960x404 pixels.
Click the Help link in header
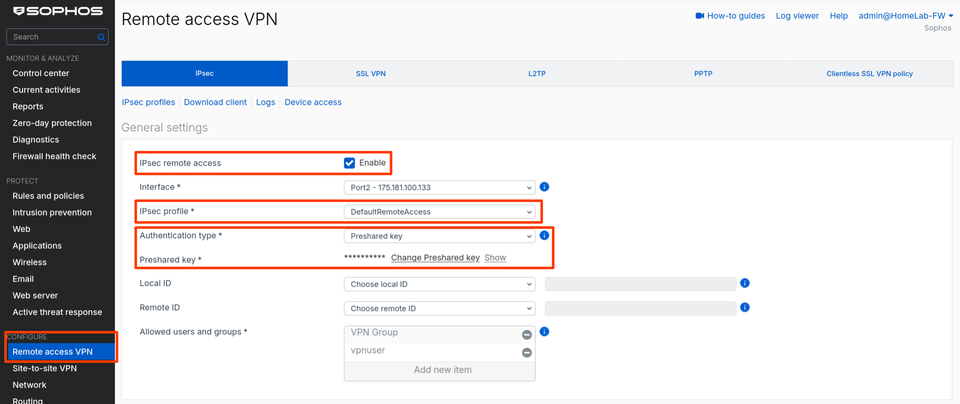[x=839, y=16]
